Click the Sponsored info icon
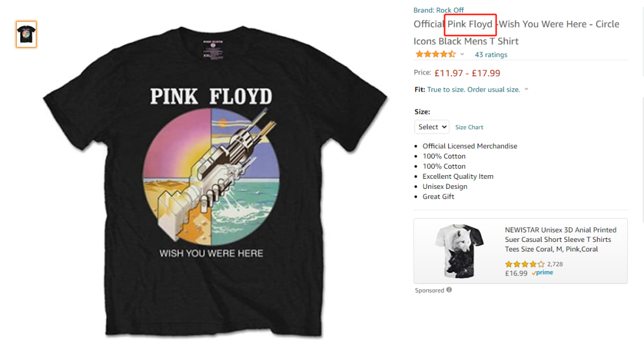The image size is (644, 351). pyautogui.click(x=449, y=290)
